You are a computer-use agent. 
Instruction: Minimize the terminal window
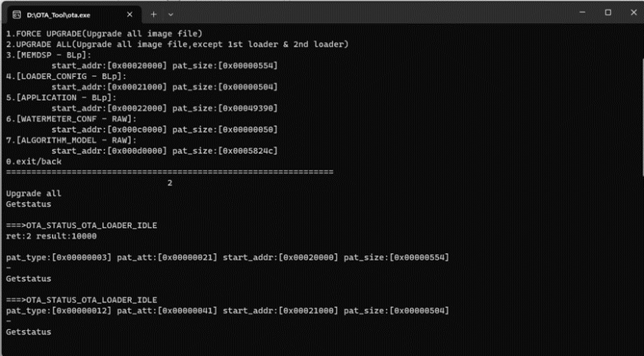coord(582,13)
